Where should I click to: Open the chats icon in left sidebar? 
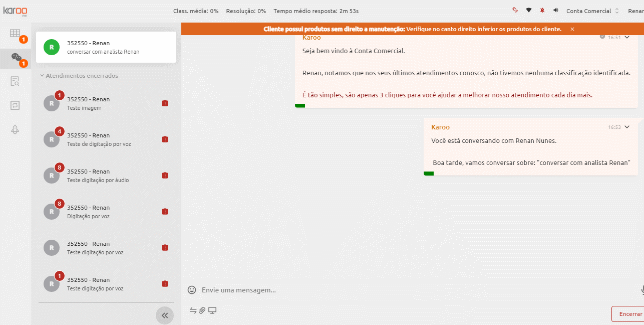[x=16, y=57]
